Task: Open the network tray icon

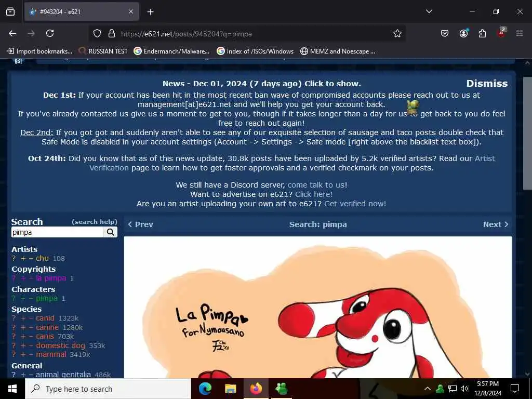Action: pos(453,389)
